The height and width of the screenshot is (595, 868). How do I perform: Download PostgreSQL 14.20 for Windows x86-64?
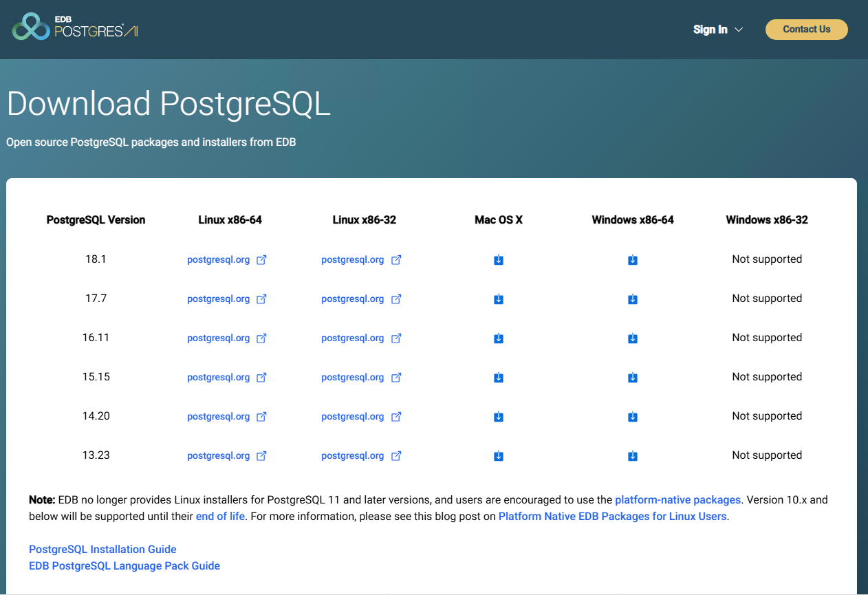[633, 417]
